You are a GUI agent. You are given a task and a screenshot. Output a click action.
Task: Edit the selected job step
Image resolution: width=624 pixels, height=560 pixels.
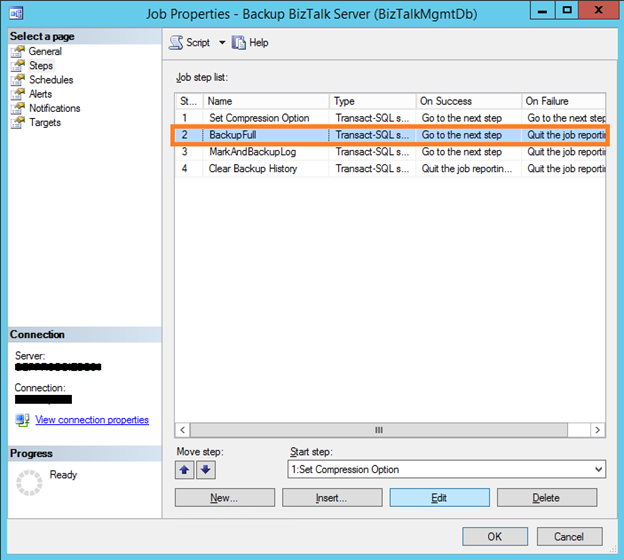tap(440, 498)
